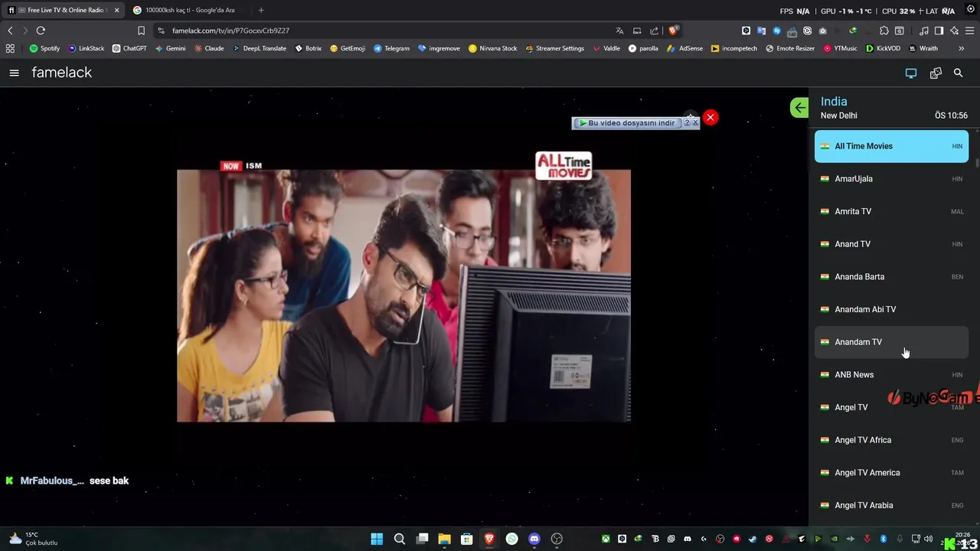Open File Explorer from taskbar
Viewport: 980px width, 551px height.
coord(444,539)
